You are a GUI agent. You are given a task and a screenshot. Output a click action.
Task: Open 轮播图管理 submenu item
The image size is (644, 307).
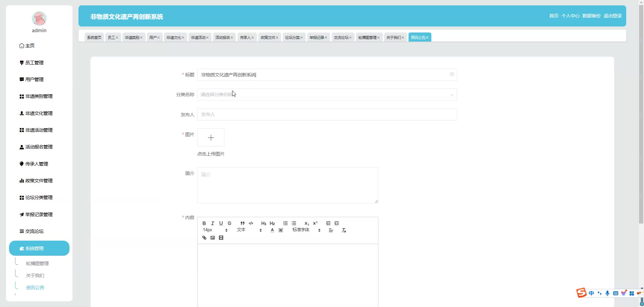(x=37, y=263)
